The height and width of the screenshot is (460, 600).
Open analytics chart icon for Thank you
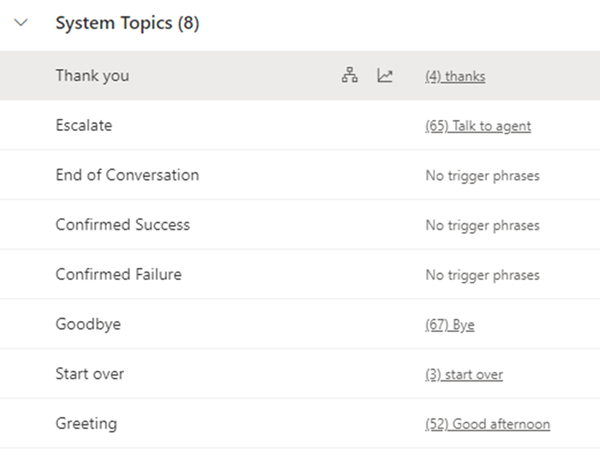[x=385, y=76]
